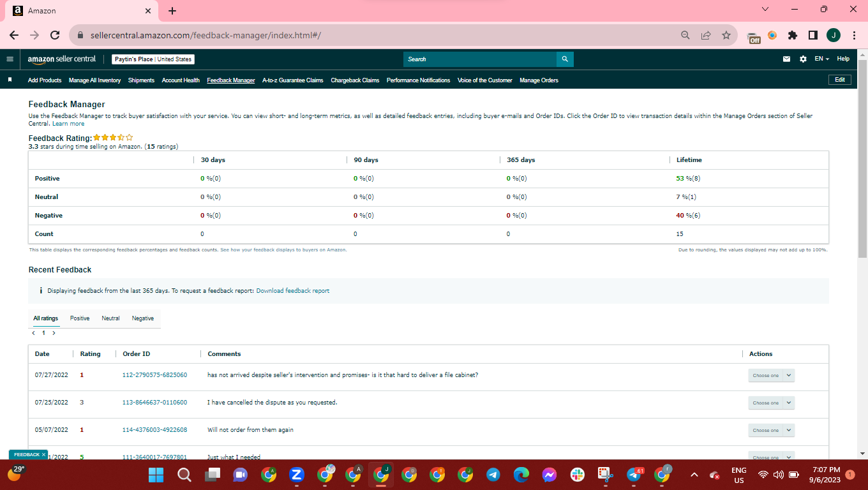
Task: Open Voice of the Customer
Action: click(x=485, y=80)
